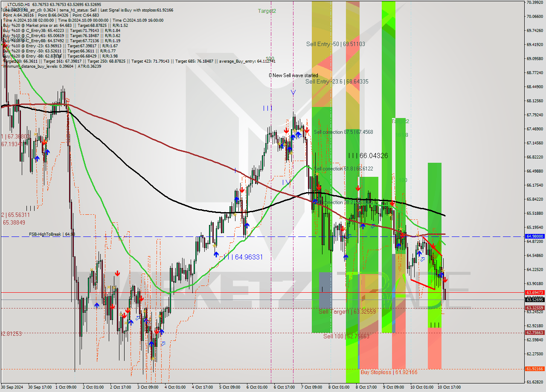Click the 'Buy %10 @ C_Entry38' line
Viewport: 546px width, 392px height.
click(61, 30)
